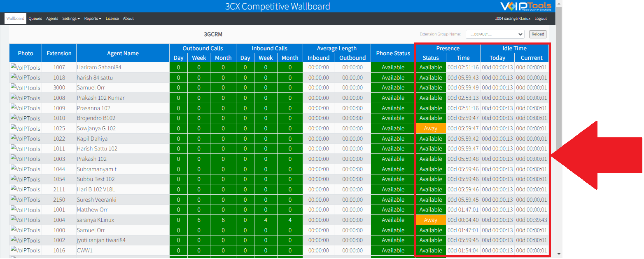
Task: Click inbound month count 4 for extension 1004
Action: click(290, 220)
